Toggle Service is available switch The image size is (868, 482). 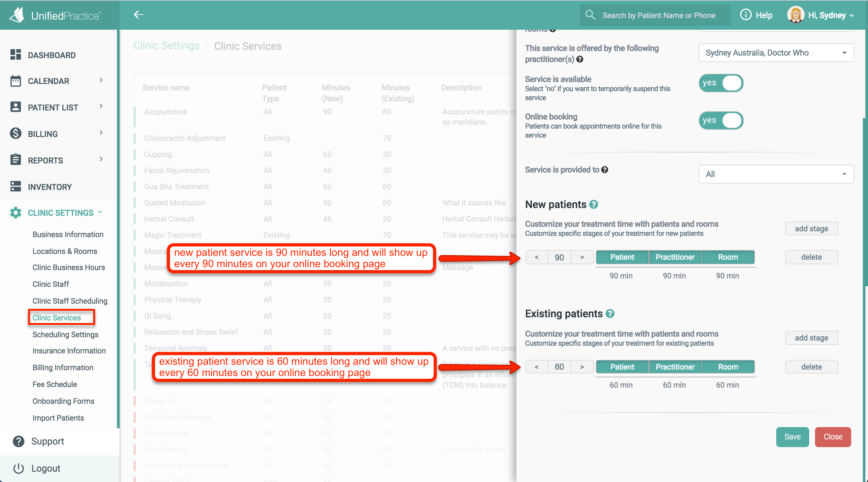coord(721,83)
